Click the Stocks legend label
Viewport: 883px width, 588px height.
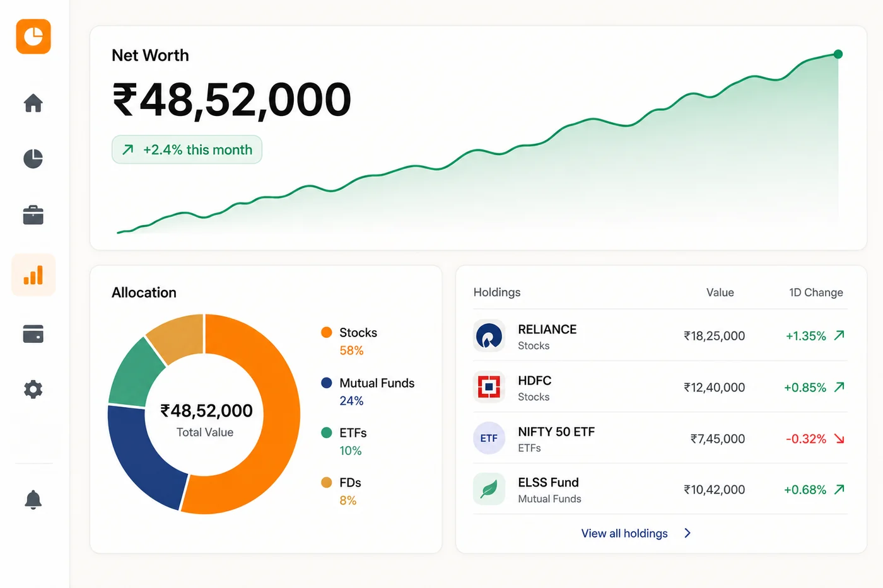[x=358, y=332]
